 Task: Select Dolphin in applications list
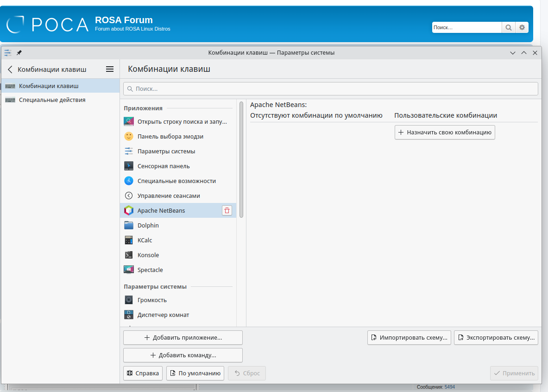(178, 225)
